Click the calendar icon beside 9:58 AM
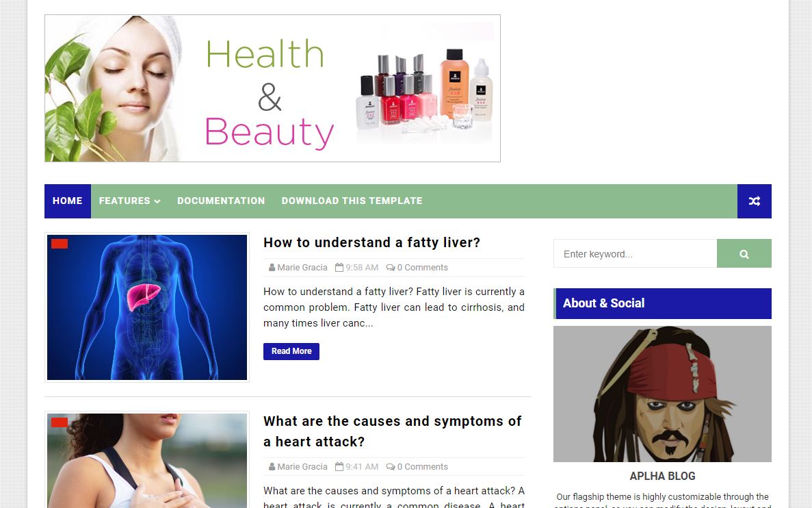812x508 pixels. (x=339, y=268)
